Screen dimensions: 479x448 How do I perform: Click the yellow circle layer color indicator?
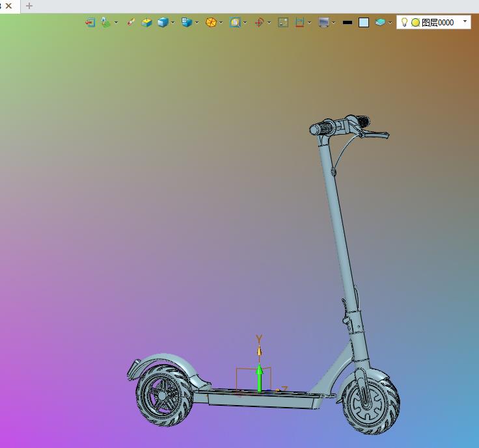pos(415,23)
